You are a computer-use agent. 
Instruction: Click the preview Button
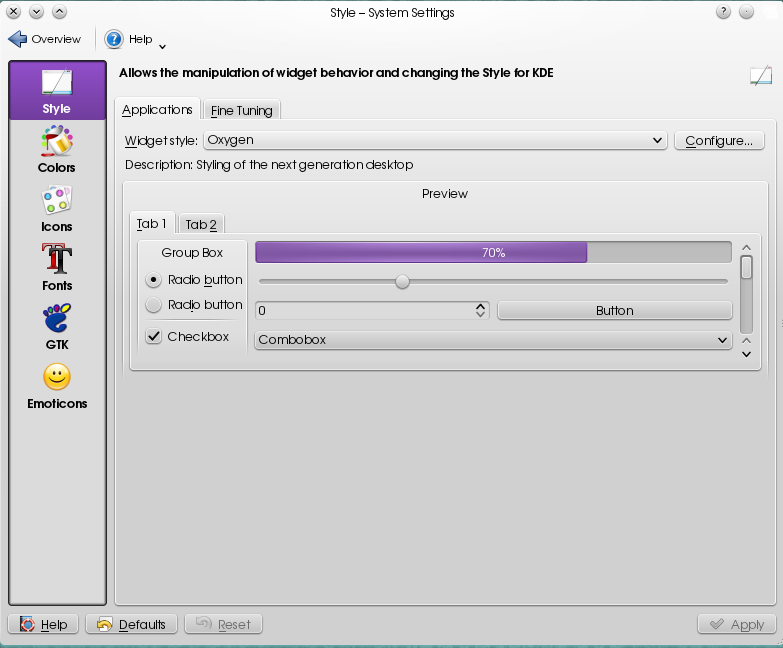[615, 311]
